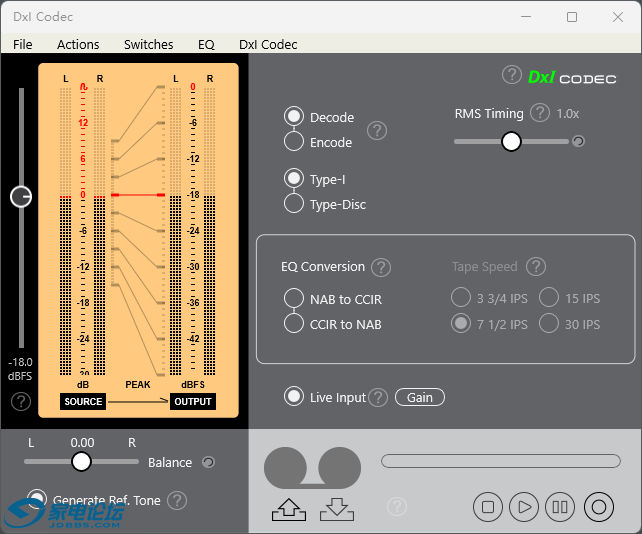The width and height of the screenshot is (642, 534).
Task: Open the Actions menu
Action: click(78, 44)
